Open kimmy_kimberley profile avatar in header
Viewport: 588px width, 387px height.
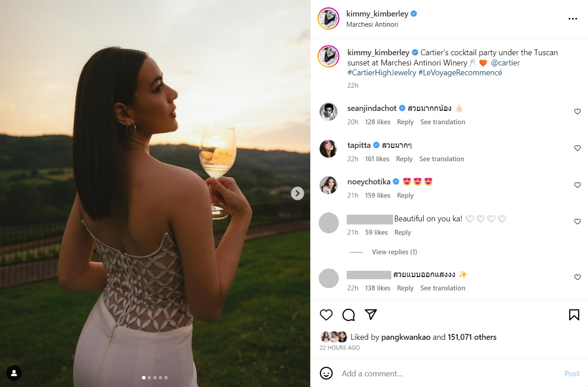point(328,19)
